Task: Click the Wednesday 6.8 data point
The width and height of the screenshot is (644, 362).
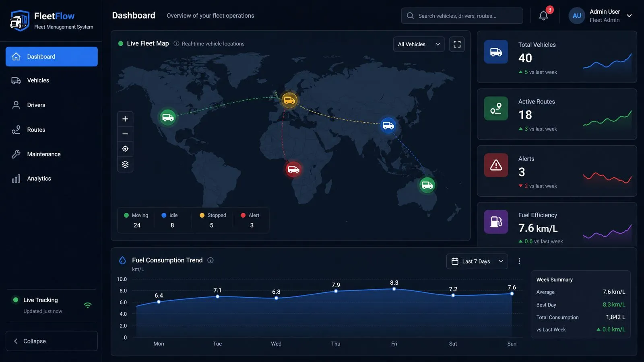Action: pyautogui.click(x=276, y=298)
